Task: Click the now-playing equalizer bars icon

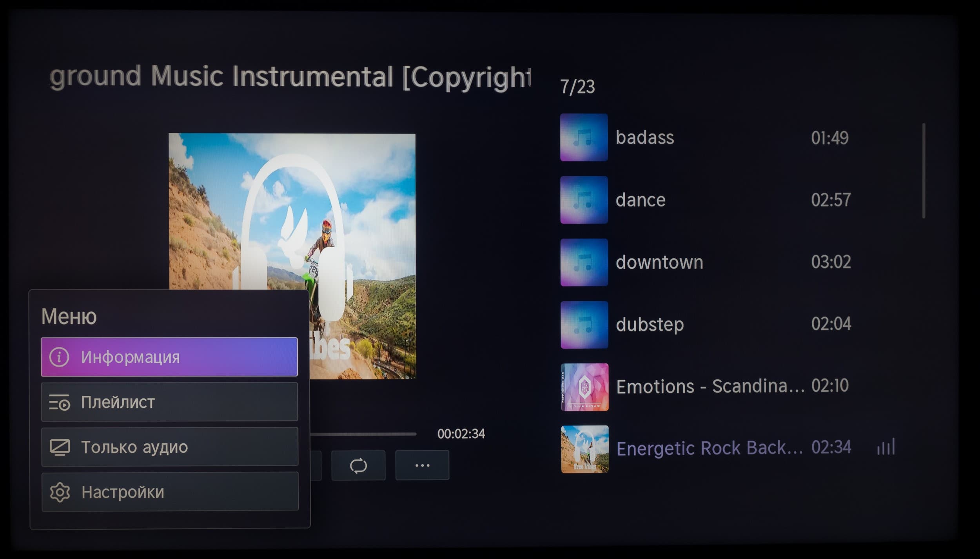Action: 886,447
